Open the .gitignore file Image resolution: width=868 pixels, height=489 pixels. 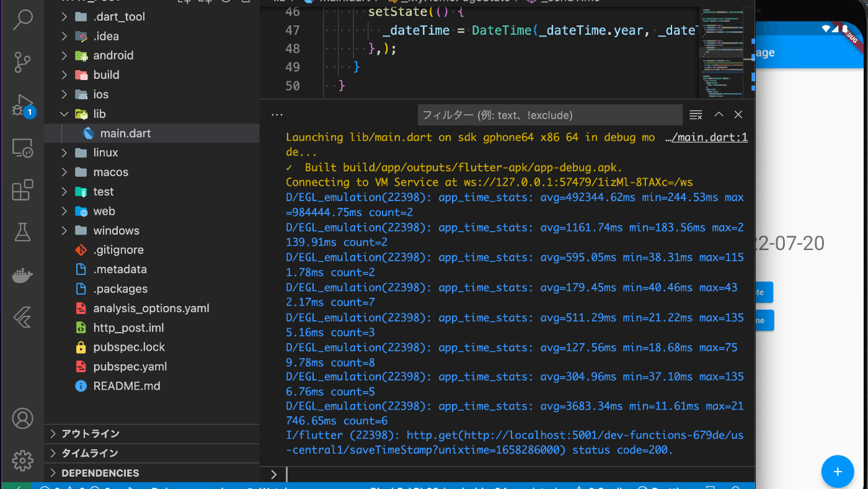point(152,250)
